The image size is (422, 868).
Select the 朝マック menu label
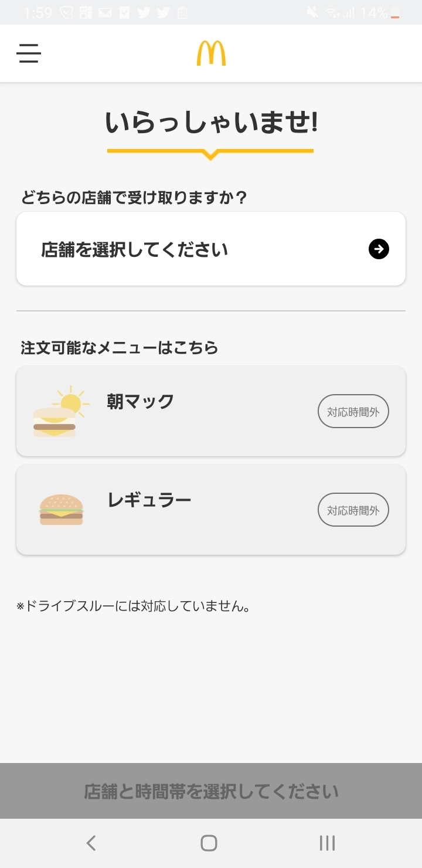pos(141,402)
